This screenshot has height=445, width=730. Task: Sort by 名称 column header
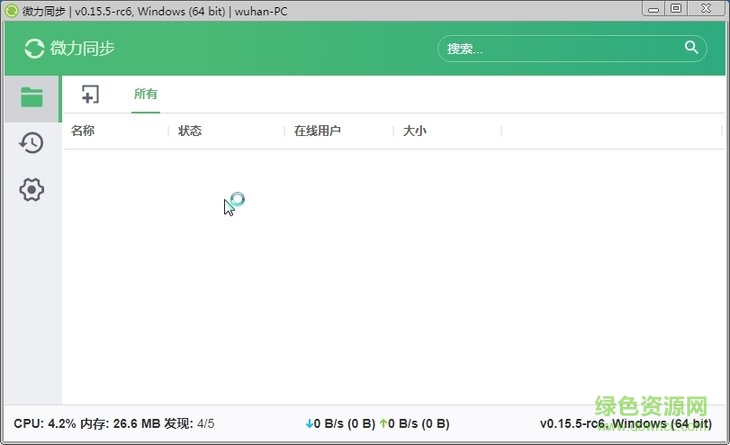[x=83, y=131]
